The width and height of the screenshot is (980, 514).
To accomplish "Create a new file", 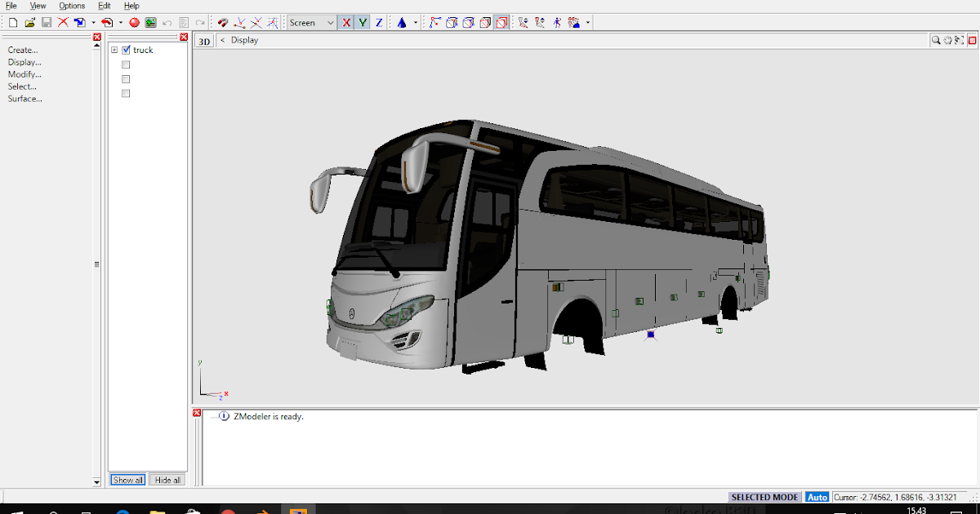I will tap(12, 23).
